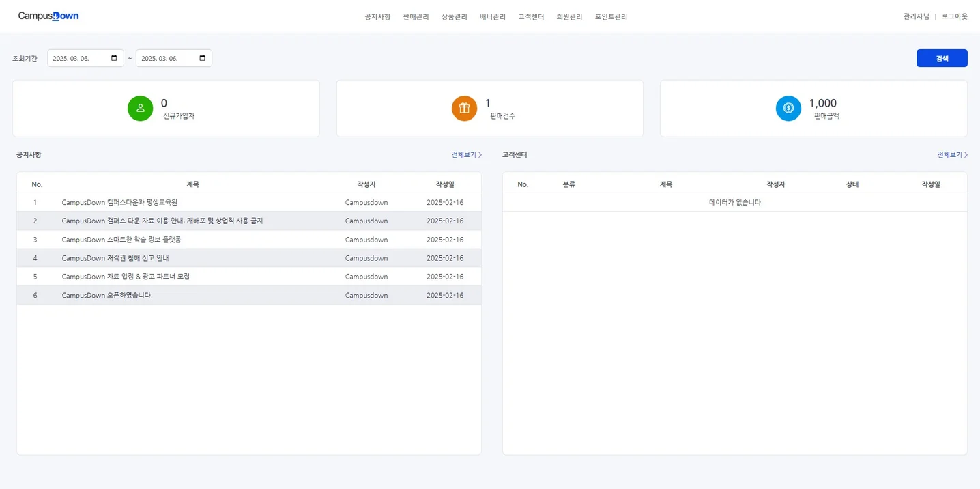Click the 공지사항 section heading above the notice table

(29, 155)
